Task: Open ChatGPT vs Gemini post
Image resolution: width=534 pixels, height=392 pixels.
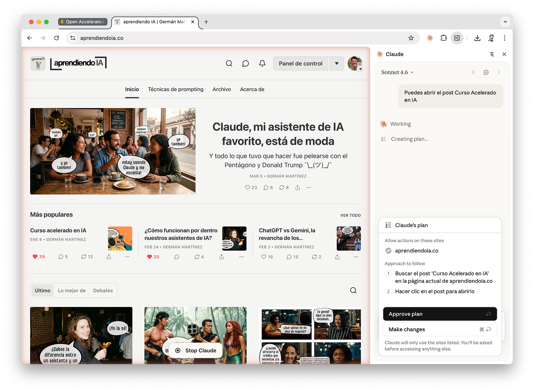Action: click(287, 234)
